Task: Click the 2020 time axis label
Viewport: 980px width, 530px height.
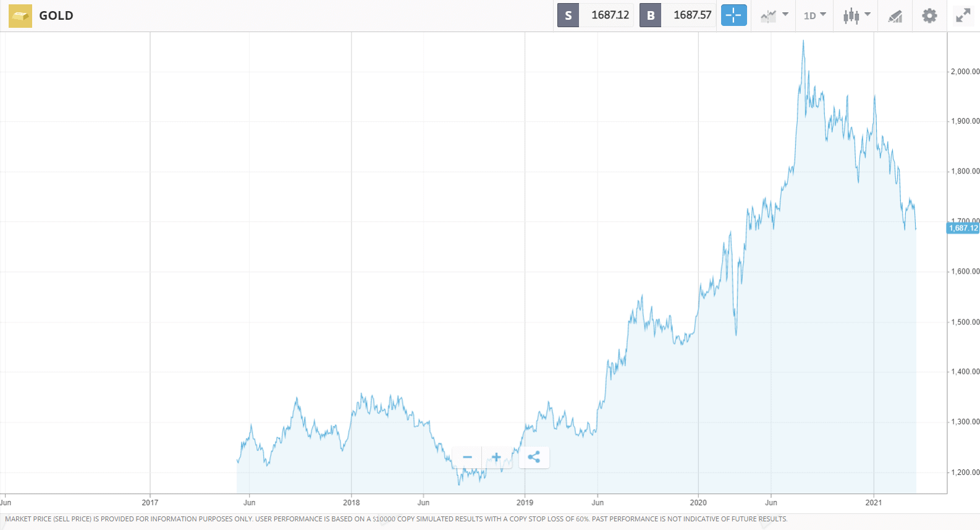Action: tap(698, 502)
